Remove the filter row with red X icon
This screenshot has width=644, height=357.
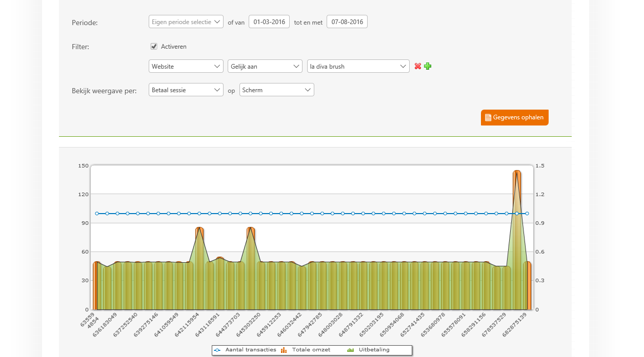coord(418,66)
